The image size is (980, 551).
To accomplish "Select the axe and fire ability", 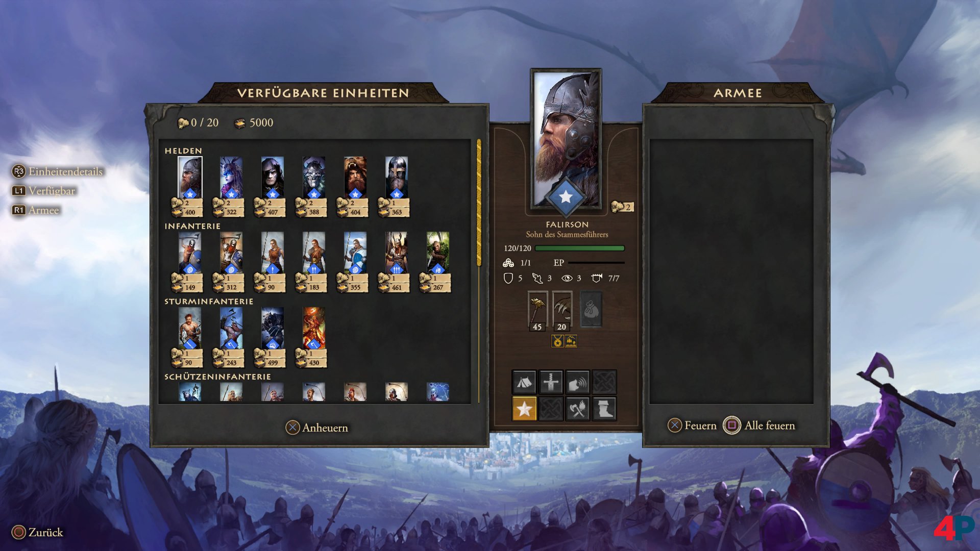I will (x=577, y=409).
